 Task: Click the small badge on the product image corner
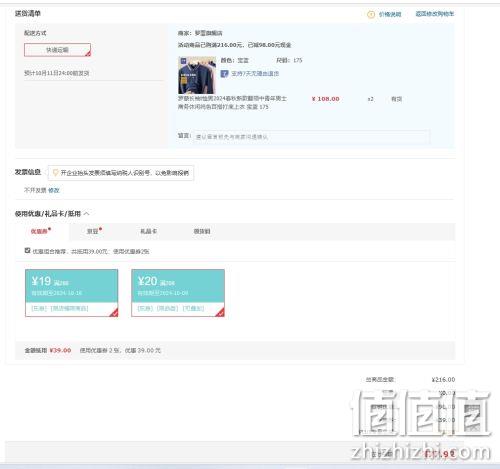183,61
